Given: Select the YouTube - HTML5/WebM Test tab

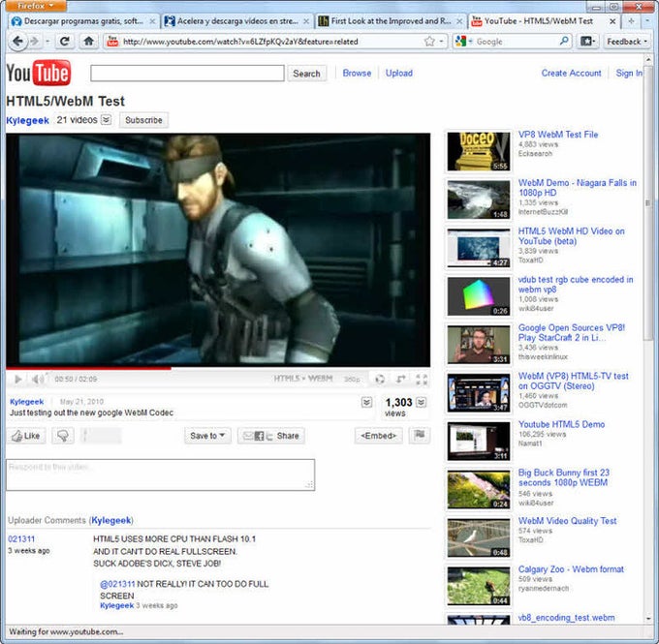Looking at the screenshot, I should (545, 21).
